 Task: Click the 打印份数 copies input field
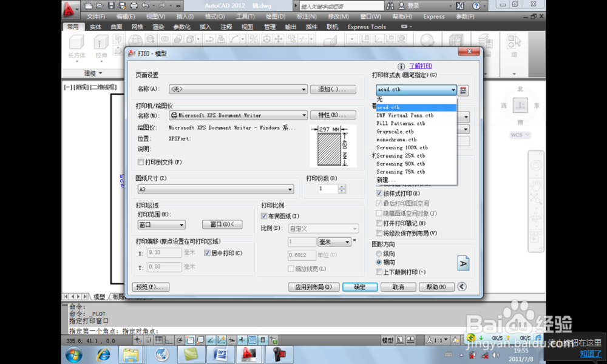point(328,189)
